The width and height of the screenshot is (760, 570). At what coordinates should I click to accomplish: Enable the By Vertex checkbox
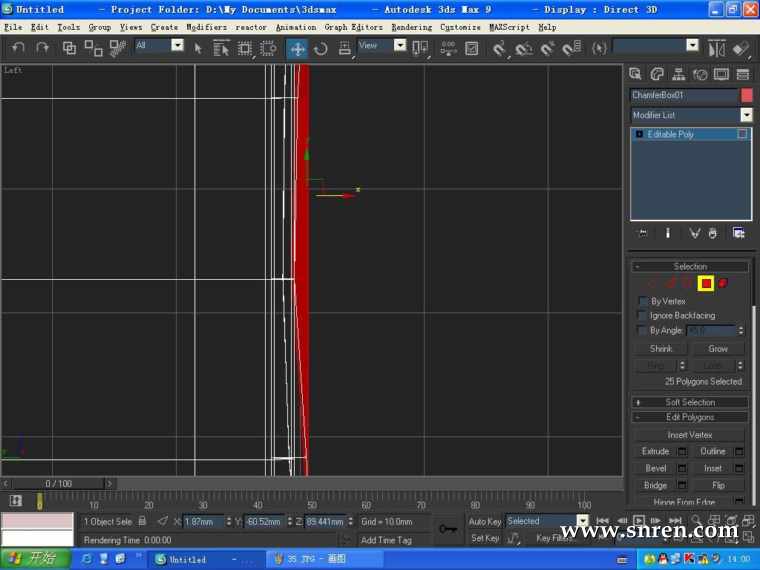coord(643,301)
